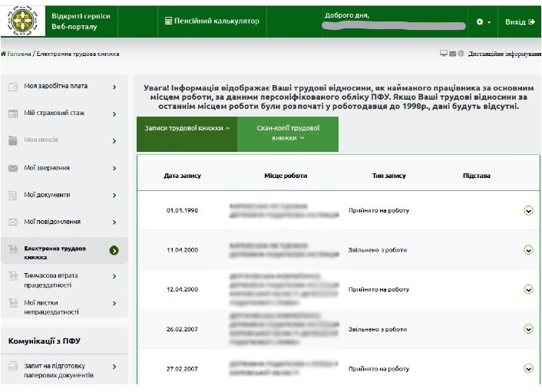542x392 pixels.
Task: Select date cell 01.01.1998
Action: 182,210
